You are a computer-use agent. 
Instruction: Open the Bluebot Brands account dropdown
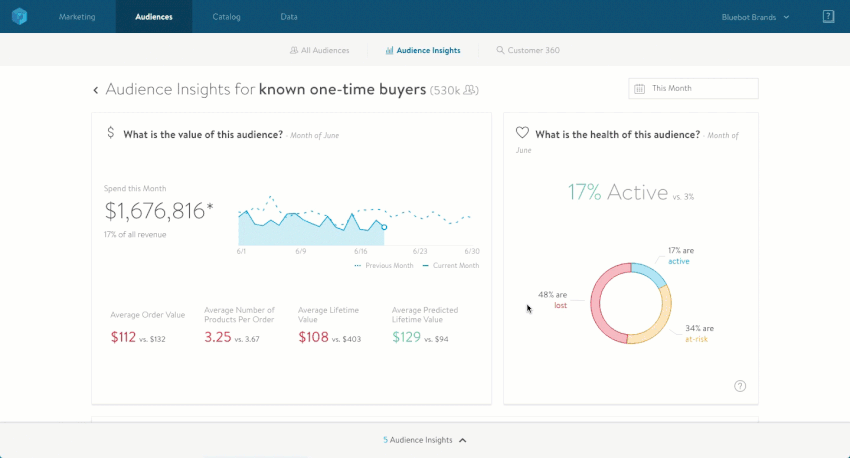pyautogui.click(x=755, y=17)
